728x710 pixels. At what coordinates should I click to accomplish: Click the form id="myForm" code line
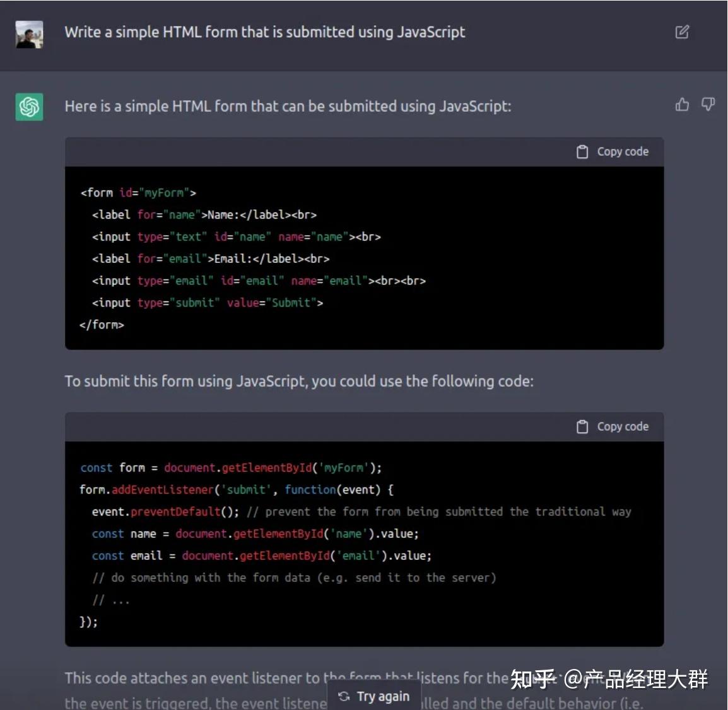pos(138,192)
